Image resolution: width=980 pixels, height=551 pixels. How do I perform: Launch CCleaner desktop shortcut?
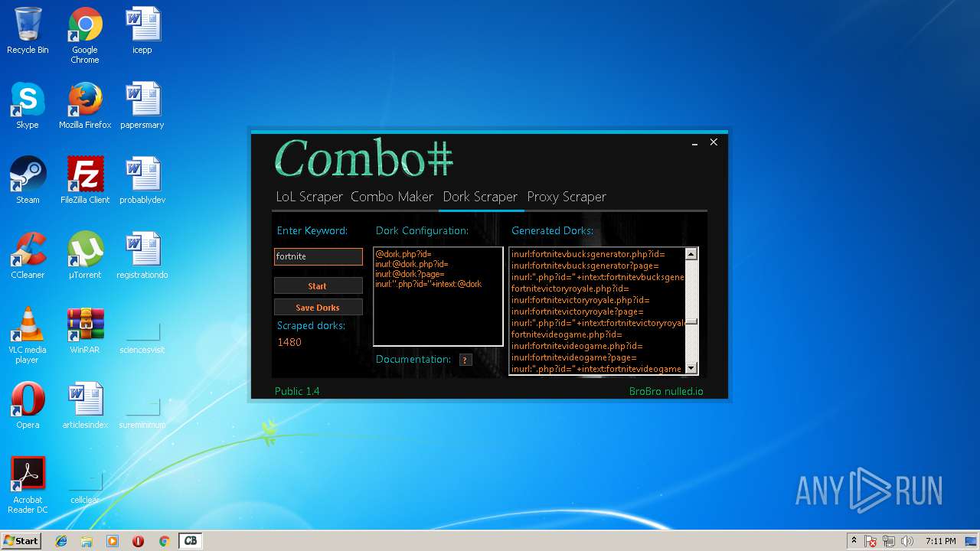pyautogui.click(x=28, y=256)
